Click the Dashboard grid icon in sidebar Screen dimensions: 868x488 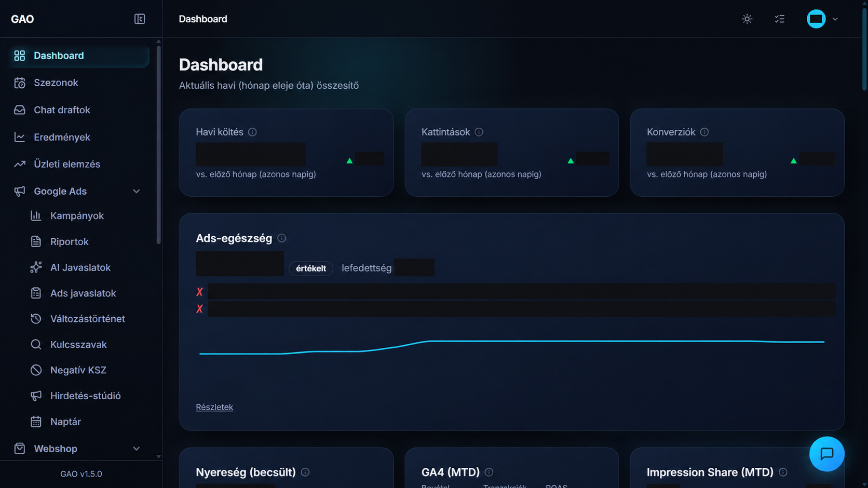[x=20, y=56]
